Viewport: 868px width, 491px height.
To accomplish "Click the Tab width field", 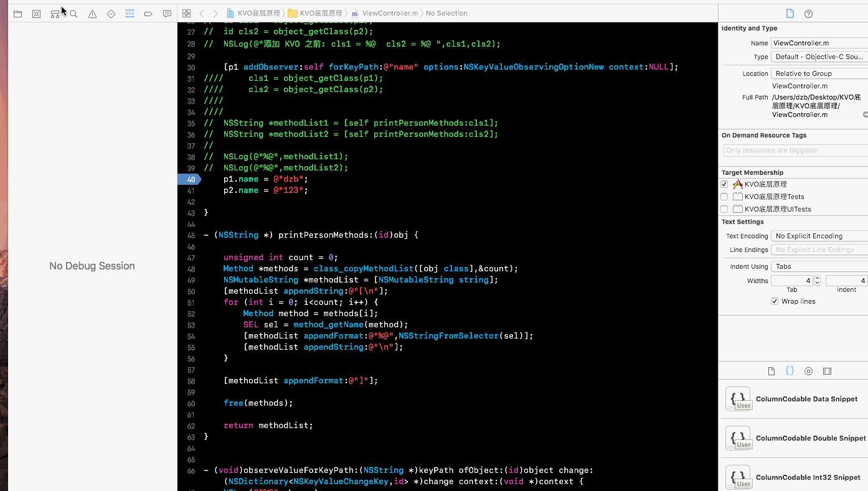I will (792, 281).
